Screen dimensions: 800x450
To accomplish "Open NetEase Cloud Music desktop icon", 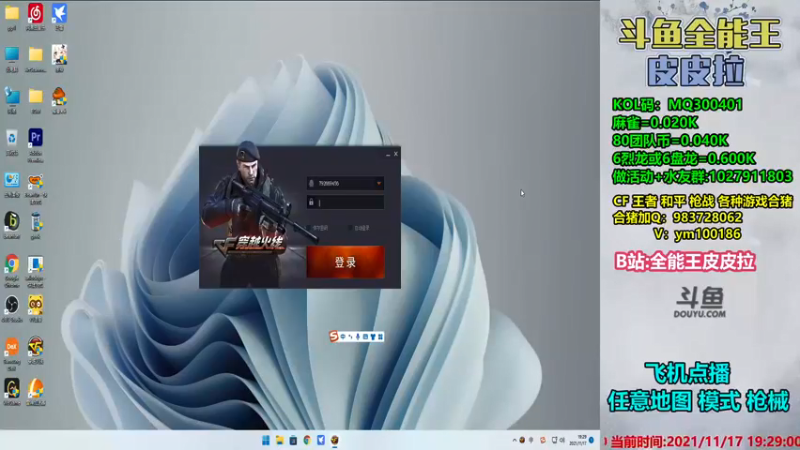I will tap(35, 14).
